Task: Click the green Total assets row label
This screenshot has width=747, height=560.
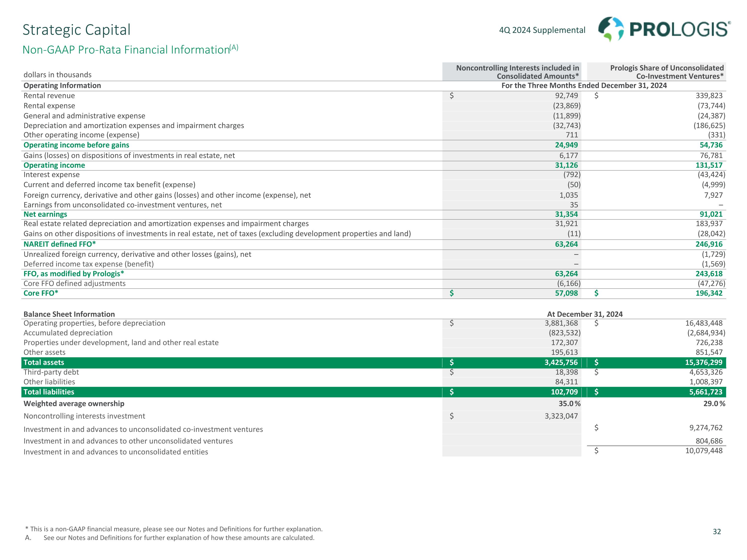Action: 44,362
